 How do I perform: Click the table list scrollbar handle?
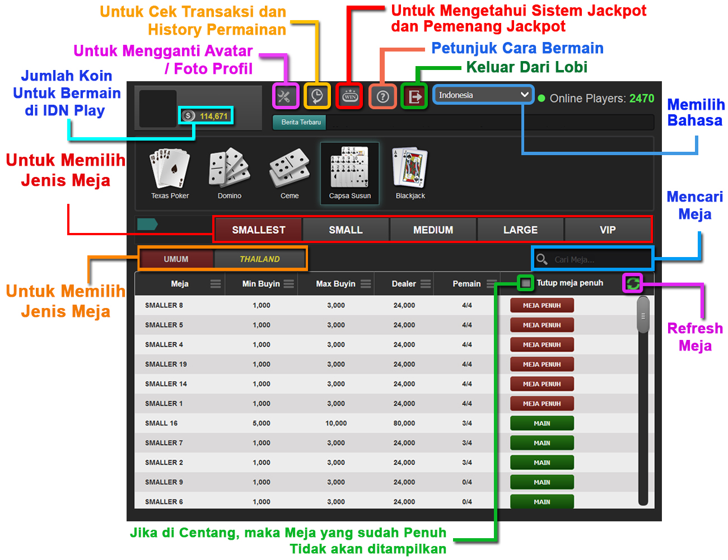(x=643, y=316)
